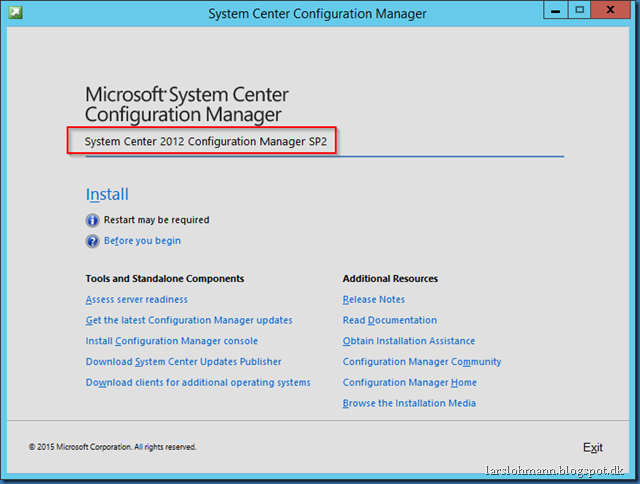The image size is (640, 484).
Task: Click the application icon in title bar
Action: (16, 12)
